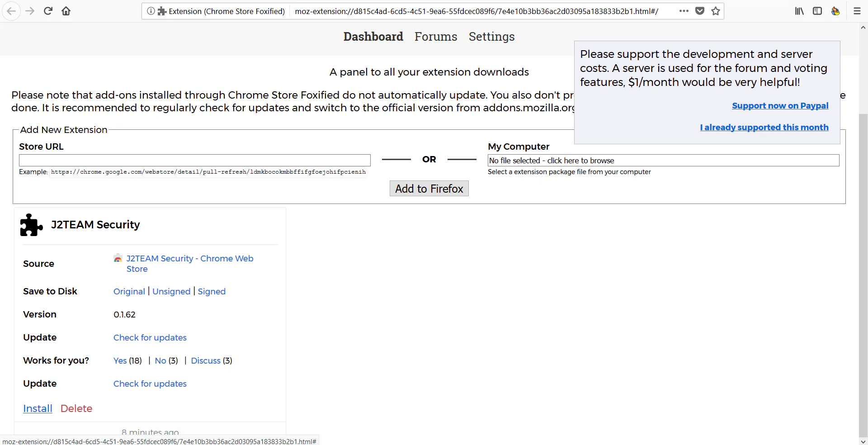Save page to Pocket icon
This screenshot has width=868, height=445.
click(700, 11)
